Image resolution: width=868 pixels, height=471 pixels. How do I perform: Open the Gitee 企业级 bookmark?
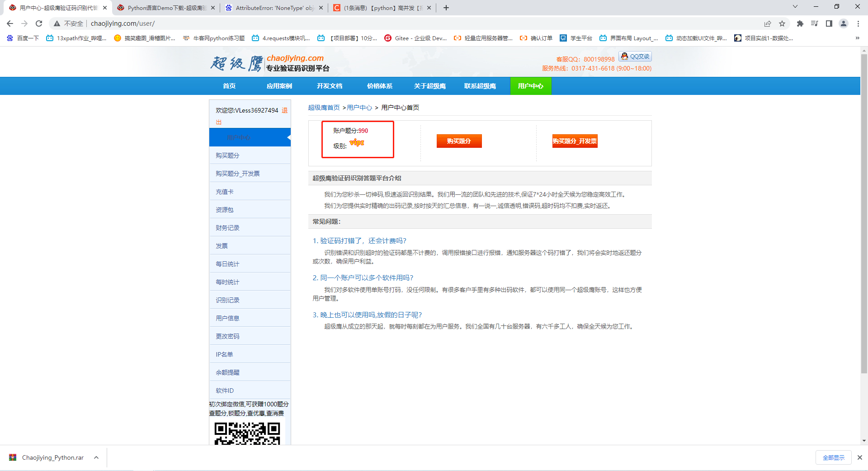point(415,38)
